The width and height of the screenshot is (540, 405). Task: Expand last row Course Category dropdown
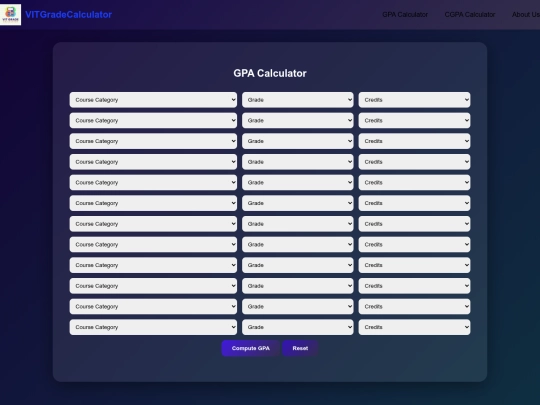153,327
